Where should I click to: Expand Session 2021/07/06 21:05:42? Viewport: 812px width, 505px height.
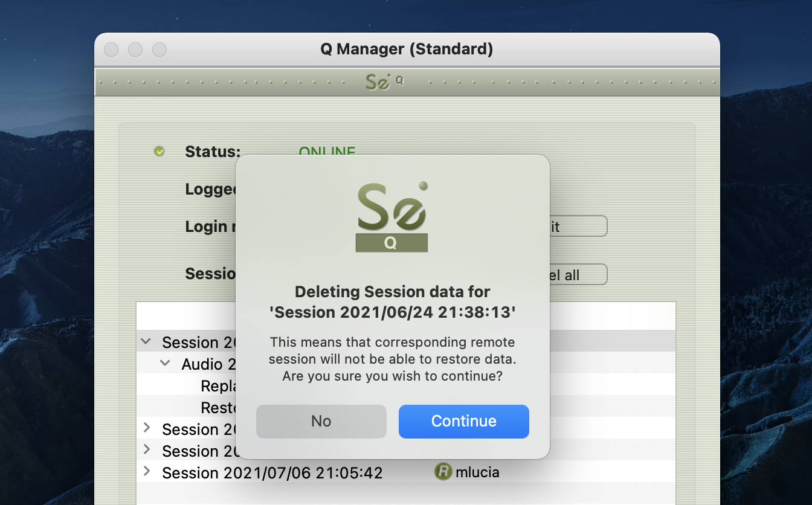pos(146,471)
